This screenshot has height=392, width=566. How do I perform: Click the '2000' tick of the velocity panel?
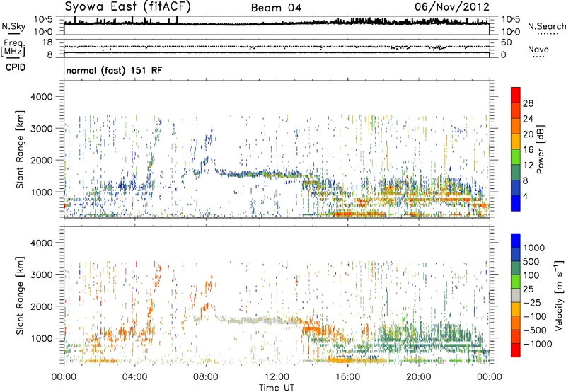(x=41, y=306)
